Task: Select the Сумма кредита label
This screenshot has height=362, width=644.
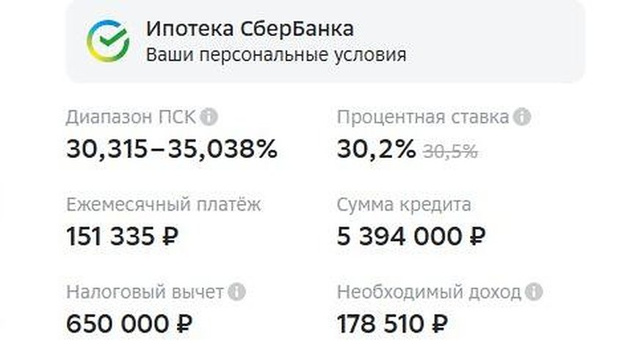Action: pyautogui.click(x=404, y=205)
